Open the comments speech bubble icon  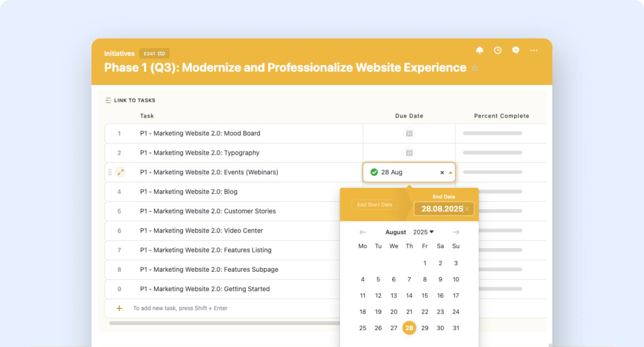[x=516, y=50]
